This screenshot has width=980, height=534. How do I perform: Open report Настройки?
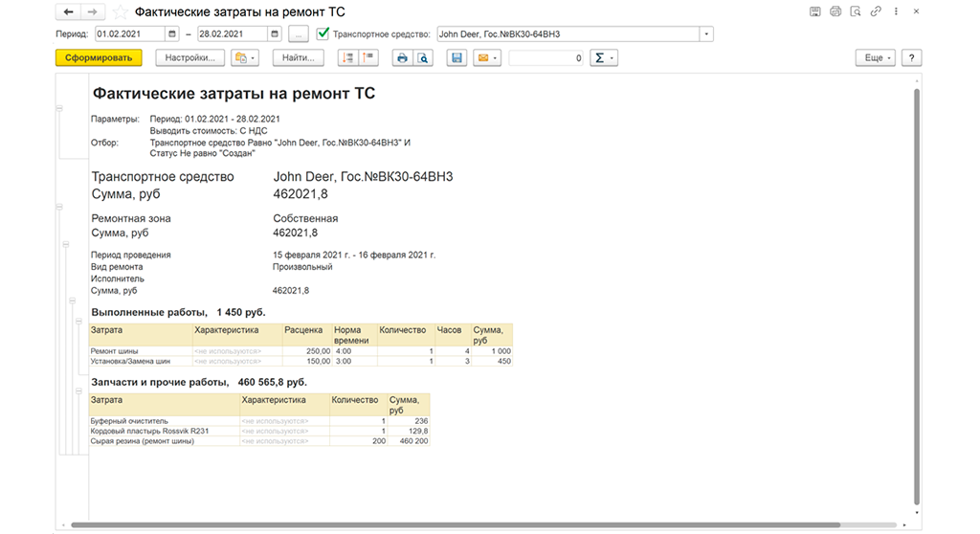(x=190, y=57)
